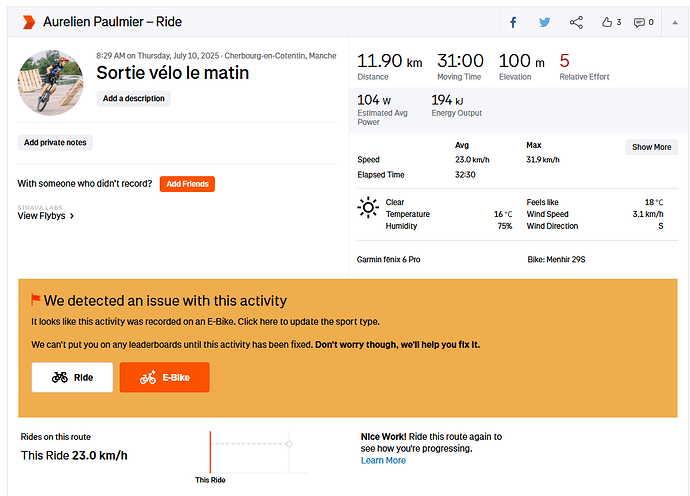Click the max speed 31.9 km/h value
690x496 pixels.
pos(543,160)
